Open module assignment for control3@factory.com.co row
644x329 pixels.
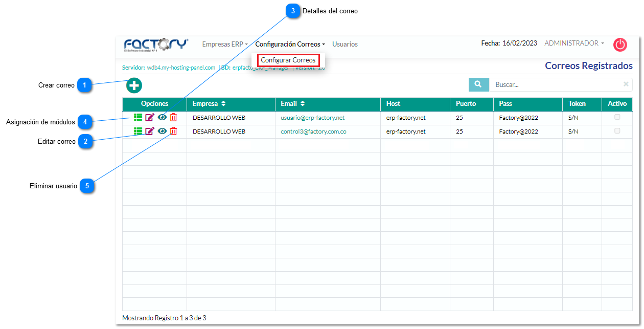[137, 131]
